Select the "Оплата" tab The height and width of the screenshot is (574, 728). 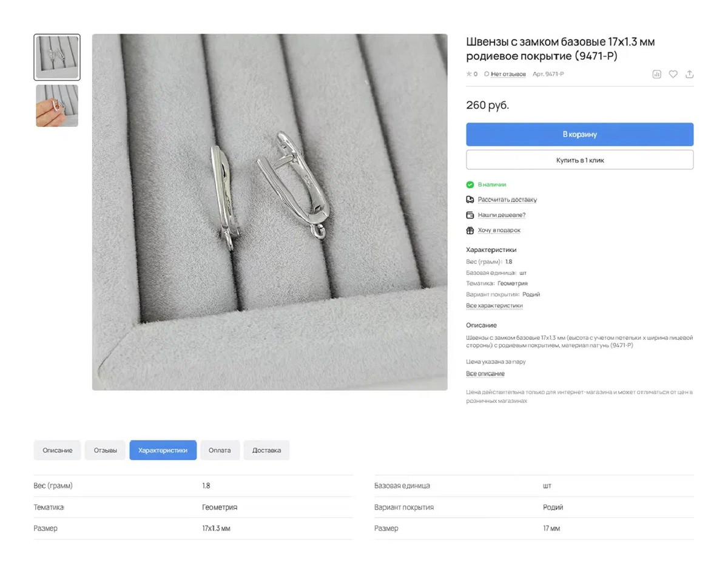[220, 450]
